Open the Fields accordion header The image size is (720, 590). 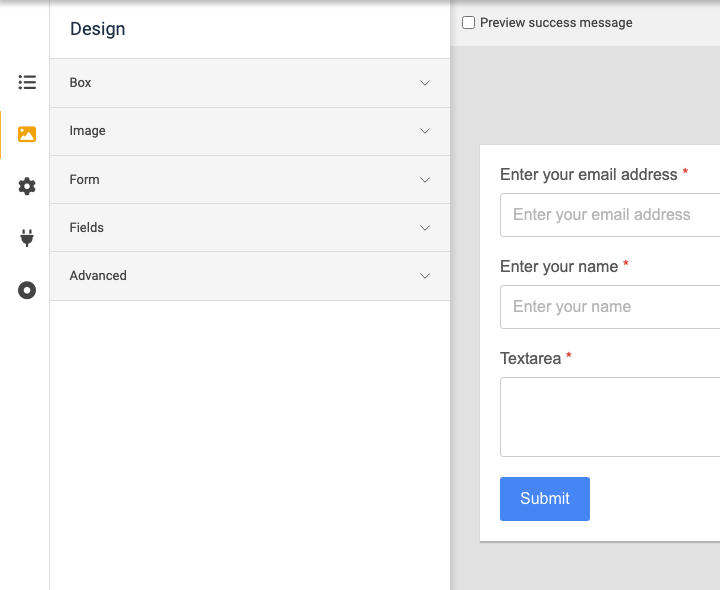pos(250,228)
